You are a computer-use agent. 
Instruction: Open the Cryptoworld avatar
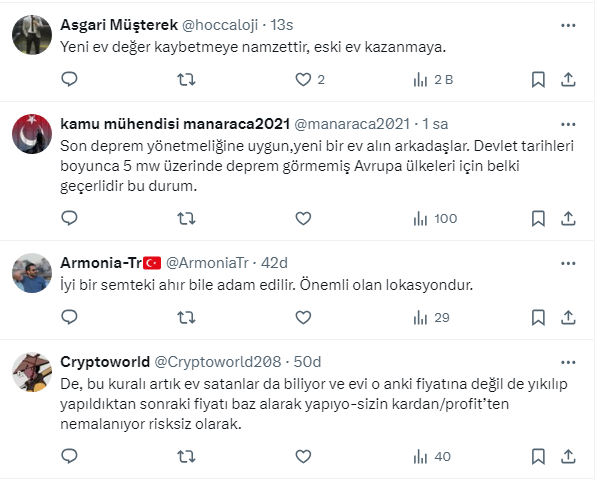pos(32,373)
